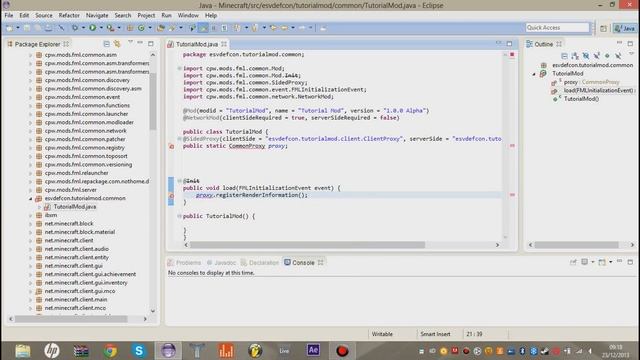The height and width of the screenshot is (360, 640).
Task: Collapse All in the Outline view
Action: click(x=564, y=56)
